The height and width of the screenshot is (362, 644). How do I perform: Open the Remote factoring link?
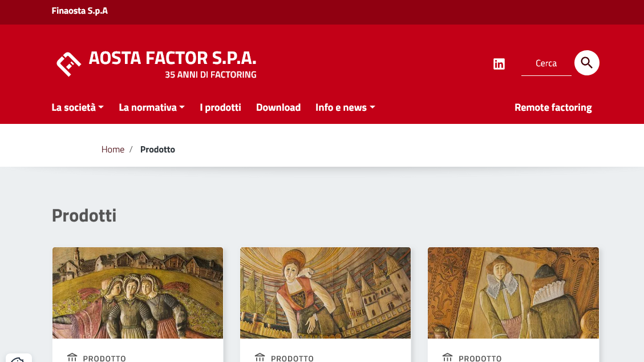click(553, 107)
